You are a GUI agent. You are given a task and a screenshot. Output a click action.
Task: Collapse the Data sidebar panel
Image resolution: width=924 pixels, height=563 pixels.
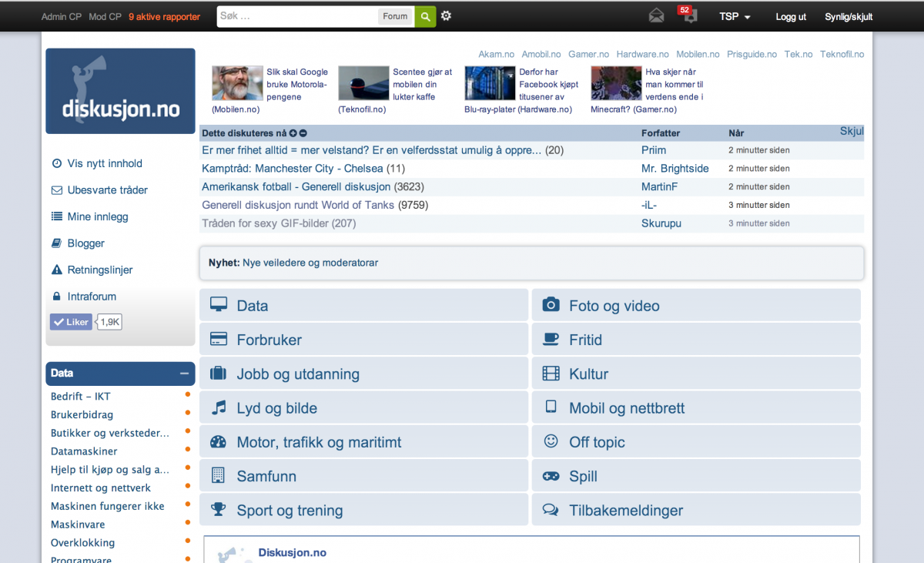tap(184, 374)
